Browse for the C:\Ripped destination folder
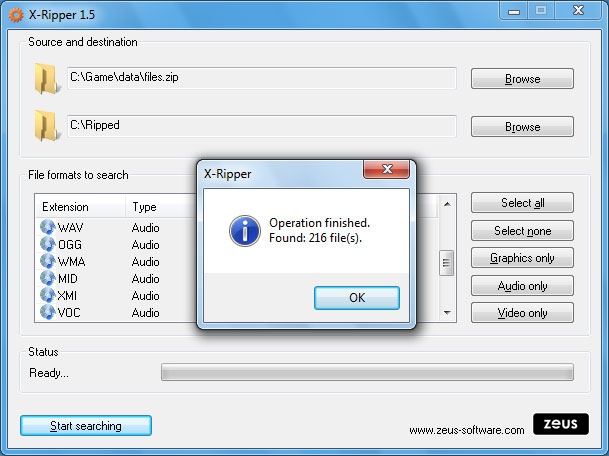The width and height of the screenshot is (609, 456). pyautogui.click(x=522, y=127)
